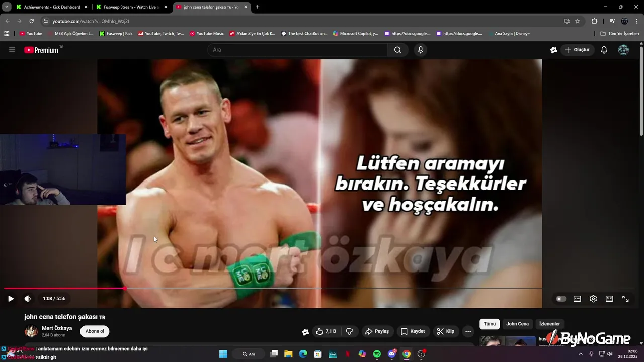Open the YouTube Music bookmark

pos(207,34)
